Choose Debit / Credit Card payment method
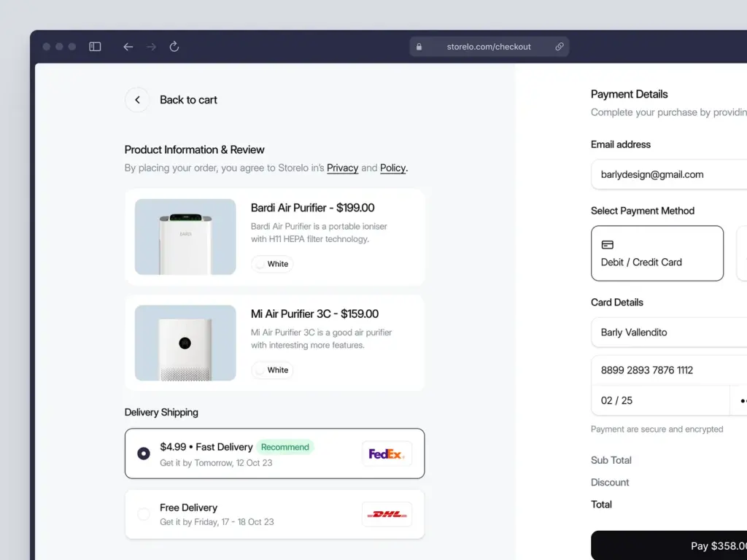This screenshot has width=747, height=560. [657, 253]
